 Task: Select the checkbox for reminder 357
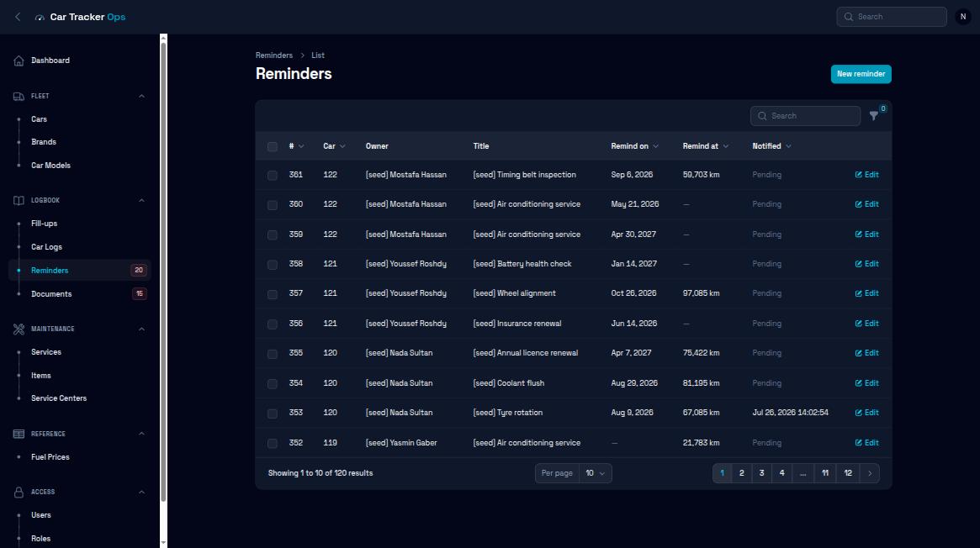272,294
